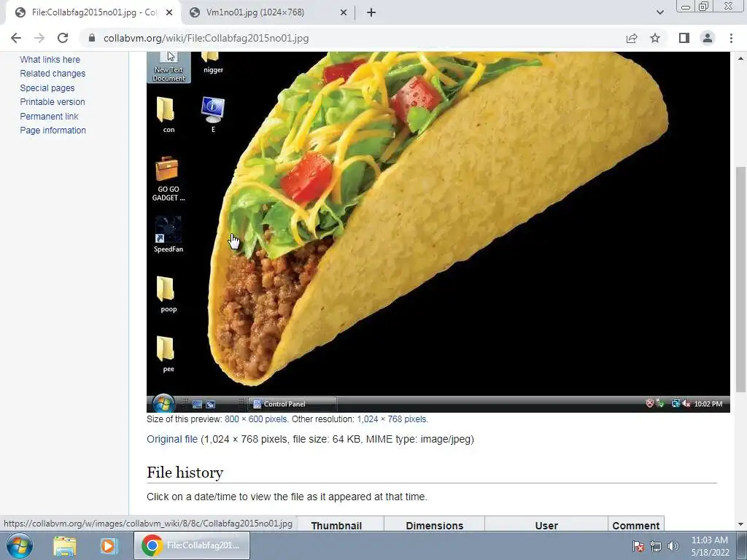Click the Chrome taskbar button
This screenshot has width=747, height=560.
[x=192, y=545]
